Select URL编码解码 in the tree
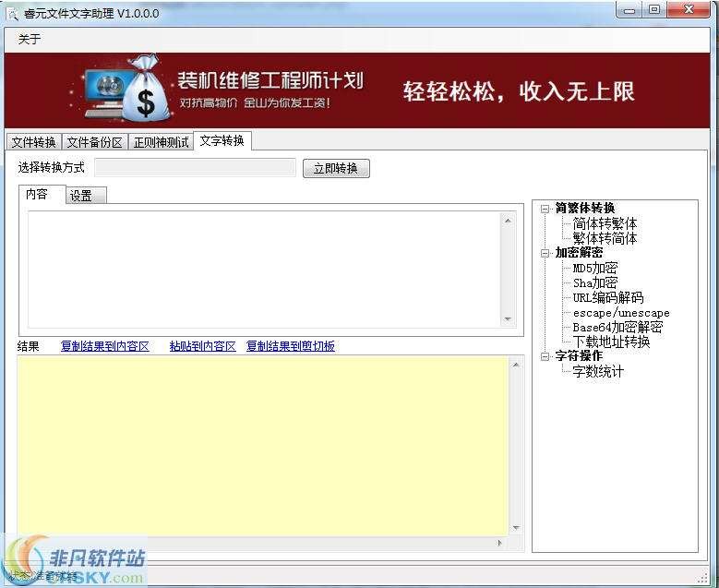Image resolution: width=719 pixels, height=588 pixels. click(608, 297)
